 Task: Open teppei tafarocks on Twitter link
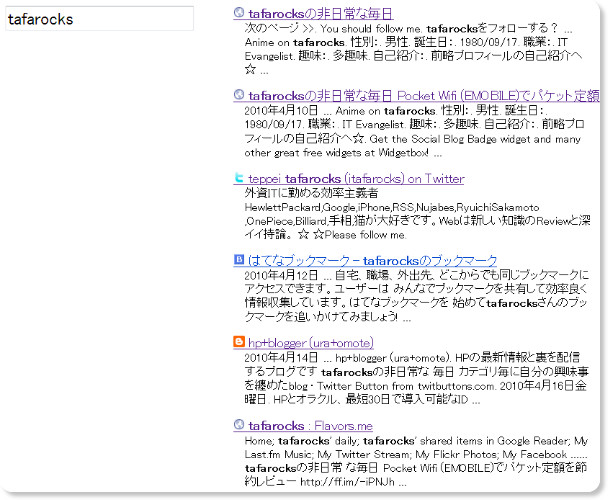point(356,178)
